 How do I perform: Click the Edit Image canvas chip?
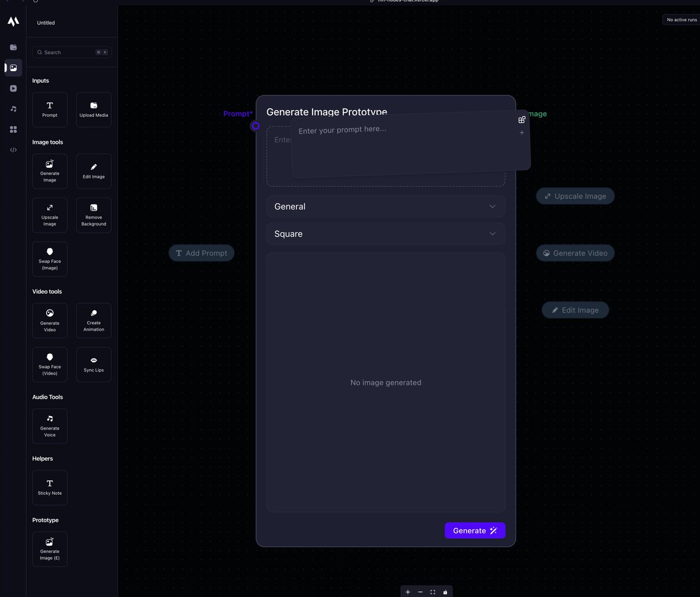575,310
